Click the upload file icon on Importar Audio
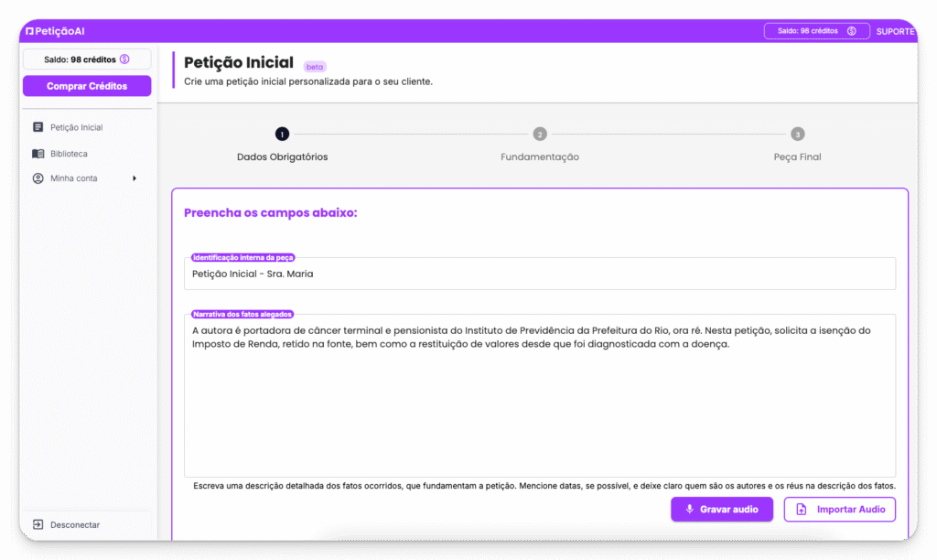Image resolution: width=937 pixels, height=560 pixels. 802,510
